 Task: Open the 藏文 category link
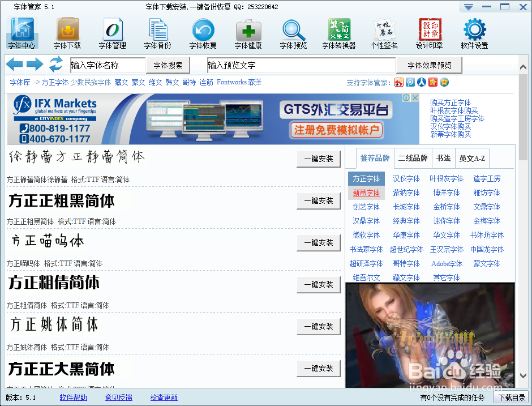click(x=121, y=82)
